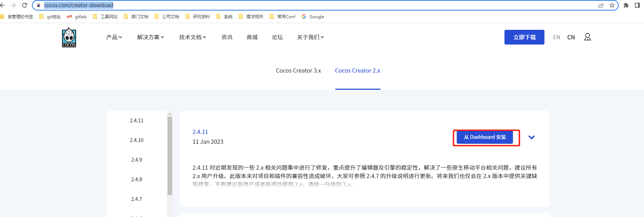Select version 2.4.11 in the list
The height and width of the screenshot is (217, 644).
coord(136,121)
